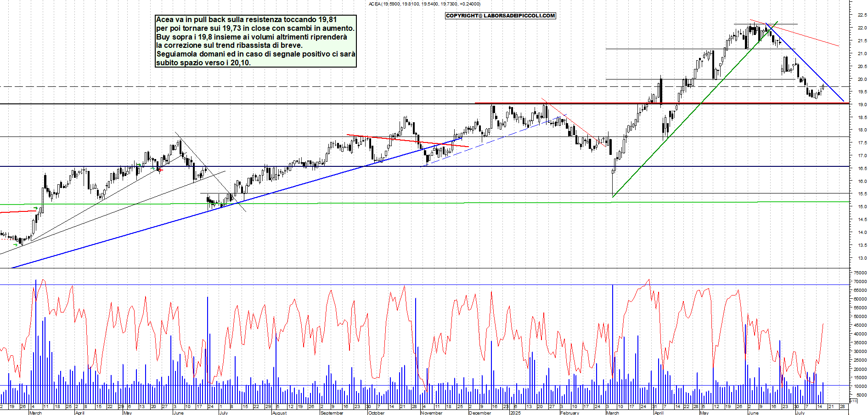Click the 14.5 price axis label
Screen dimensions: 868x415
click(862, 220)
